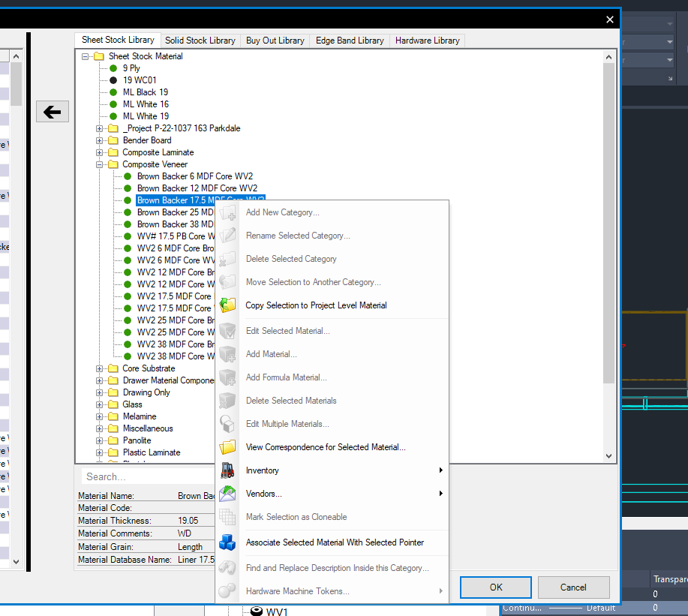Image resolution: width=688 pixels, height=616 pixels.
Task: Switch to the Edge Band Library tab
Action: 350,41
